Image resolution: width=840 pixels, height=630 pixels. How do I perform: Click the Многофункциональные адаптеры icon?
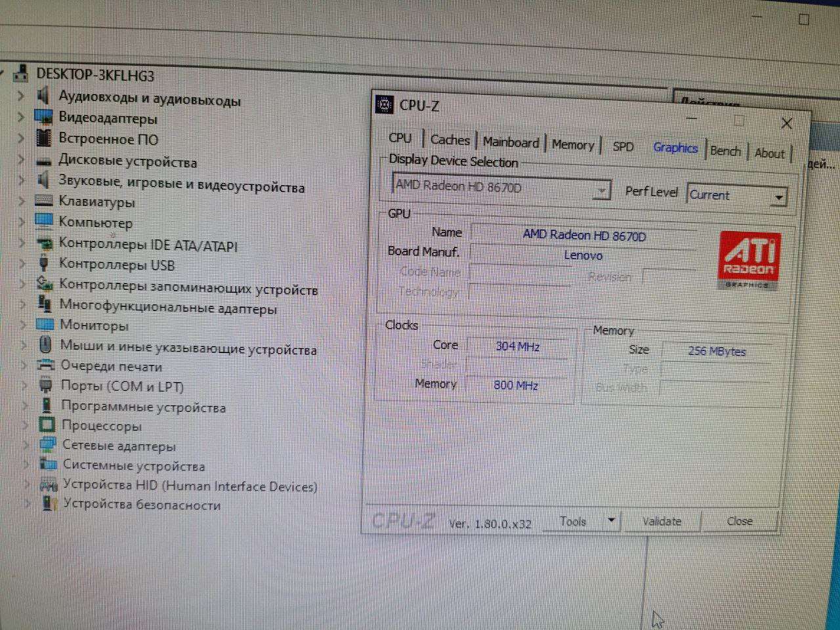[45, 304]
